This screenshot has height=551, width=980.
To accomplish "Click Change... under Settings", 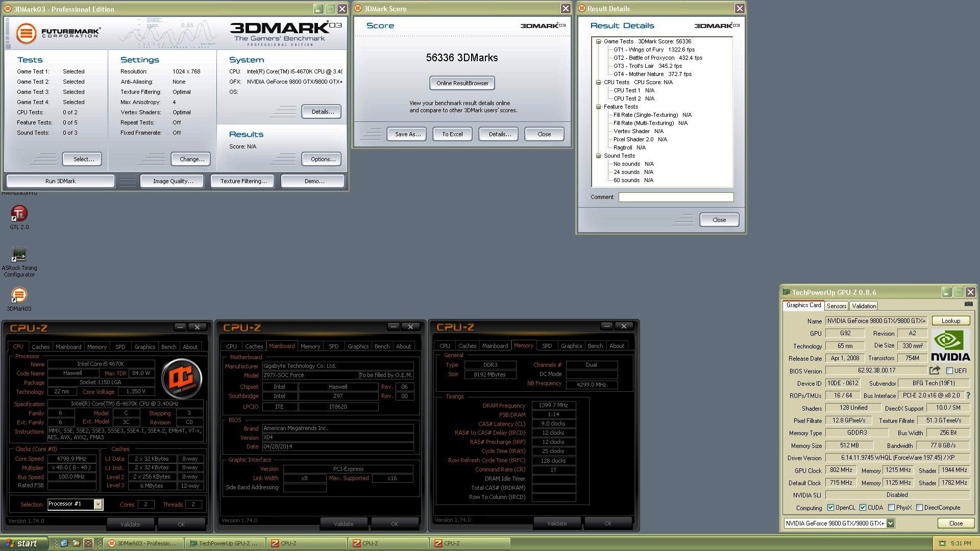I will coord(191,159).
